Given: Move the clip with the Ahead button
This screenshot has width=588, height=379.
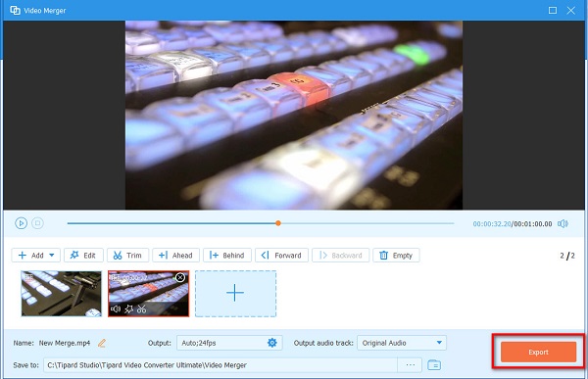Looking at the screenshot, I should [x=175, y=256].
